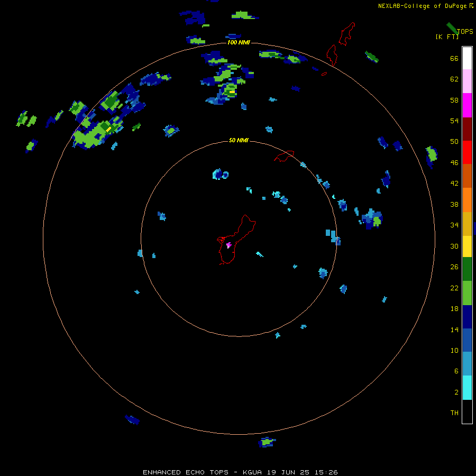Select the "34" legend value

[x=454, y=225]
